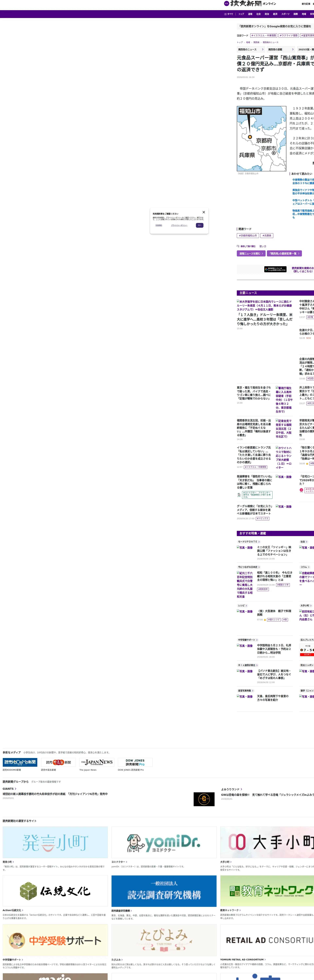The height and width of the screenshot is (980, 314).
Task: Expand the レシピ section
Action: pos(243,606)
